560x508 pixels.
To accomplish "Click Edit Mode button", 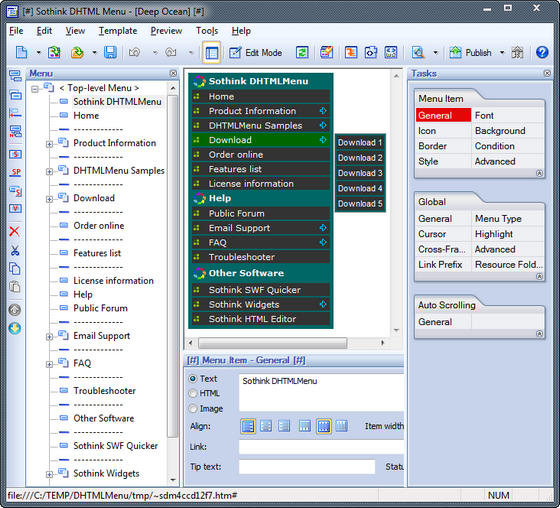I will 255,53.
